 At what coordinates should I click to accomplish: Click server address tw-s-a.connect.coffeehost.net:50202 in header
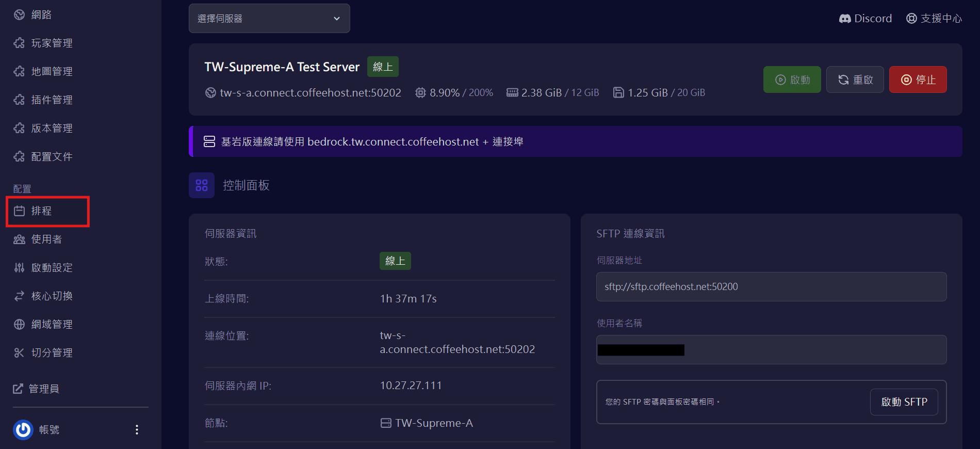311,93
